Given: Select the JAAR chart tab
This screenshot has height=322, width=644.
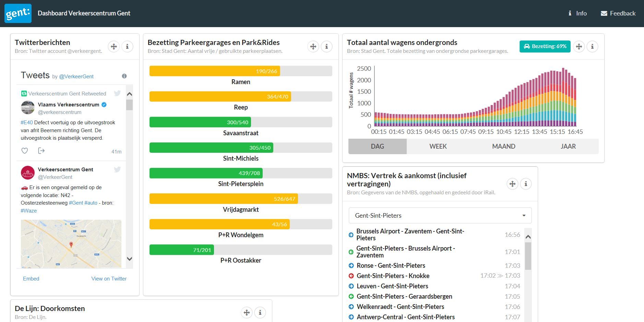Looking at the screenshot, I should 568,147.
